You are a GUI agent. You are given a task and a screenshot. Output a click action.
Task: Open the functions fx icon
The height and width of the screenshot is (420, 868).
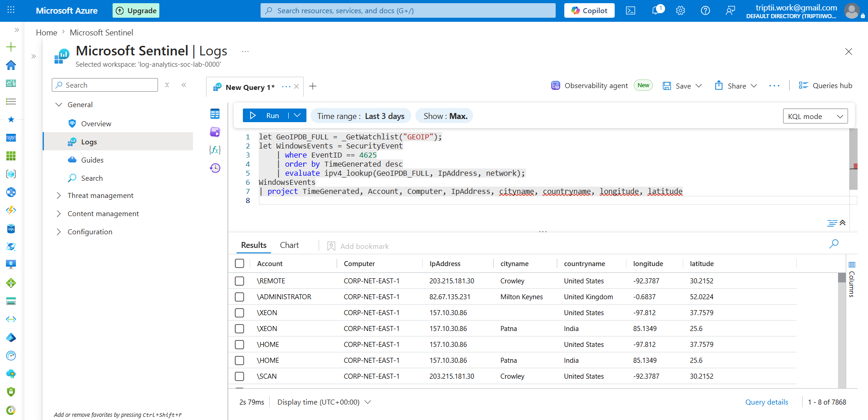[x=215, y=150]
